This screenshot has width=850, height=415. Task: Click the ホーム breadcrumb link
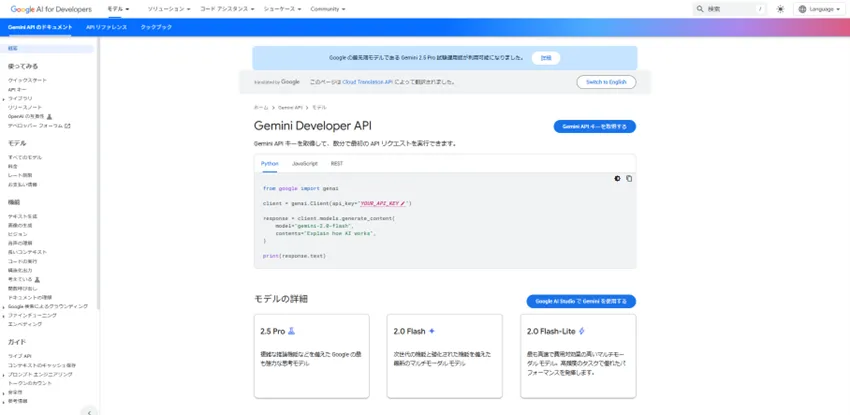(261, 108)
